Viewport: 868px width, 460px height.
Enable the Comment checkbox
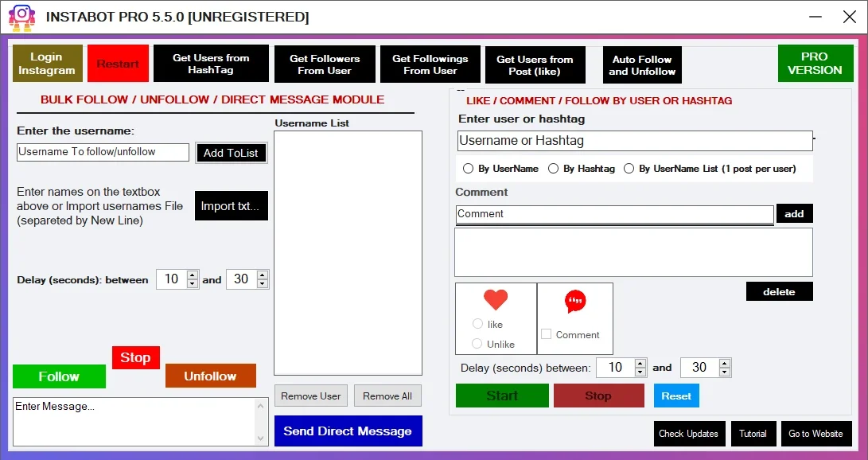click(x=547, y=334)
